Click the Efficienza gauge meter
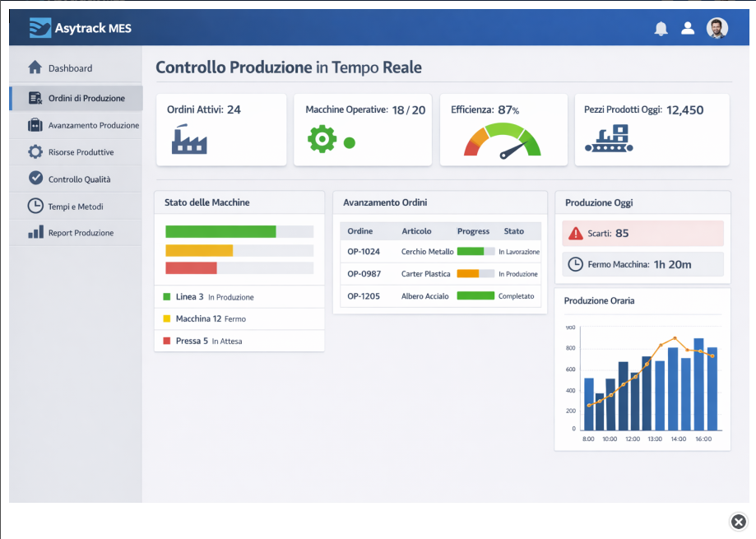Screen dimensions: 756x539 point(503,140)
